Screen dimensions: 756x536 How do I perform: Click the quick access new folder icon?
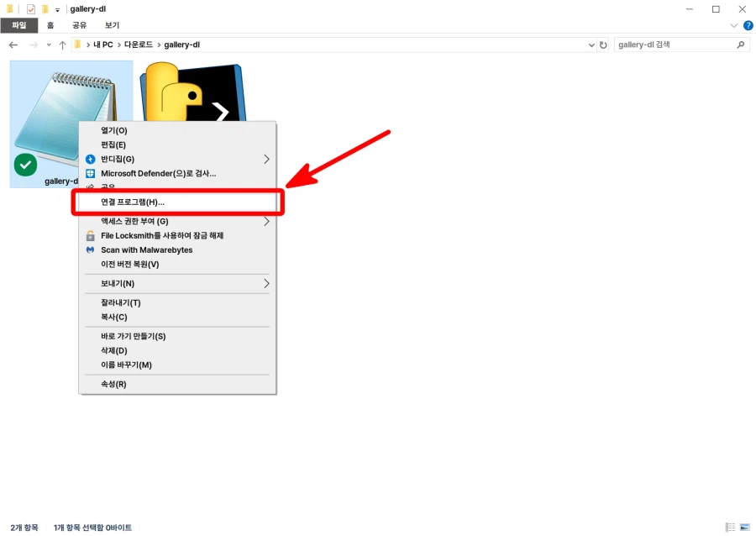click(45, 9)
